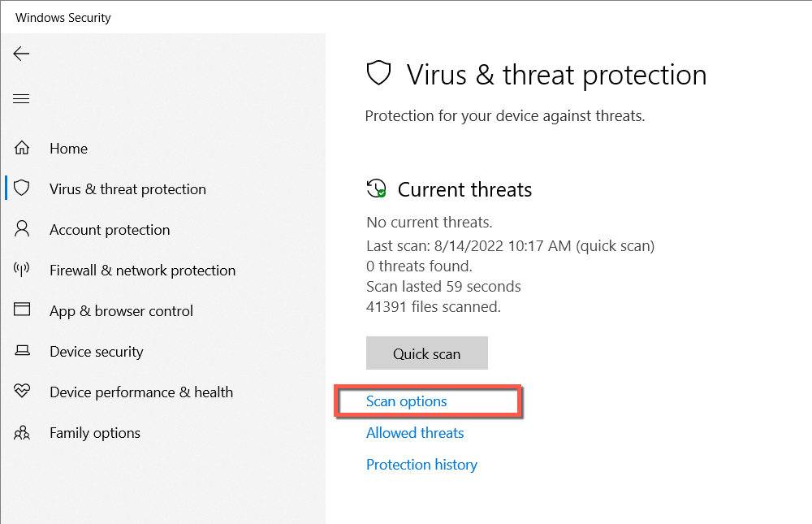Navigate to Family options

(95, 433)
